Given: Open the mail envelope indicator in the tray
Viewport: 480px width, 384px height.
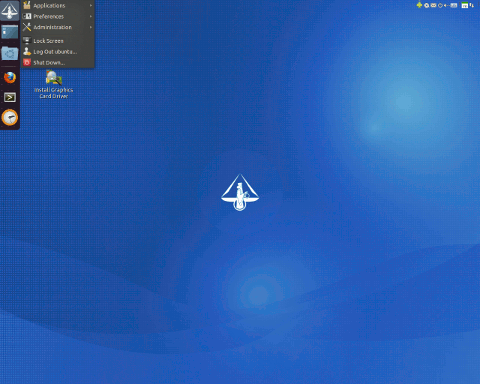Looking at the screenshot, I should coord(433,5).
